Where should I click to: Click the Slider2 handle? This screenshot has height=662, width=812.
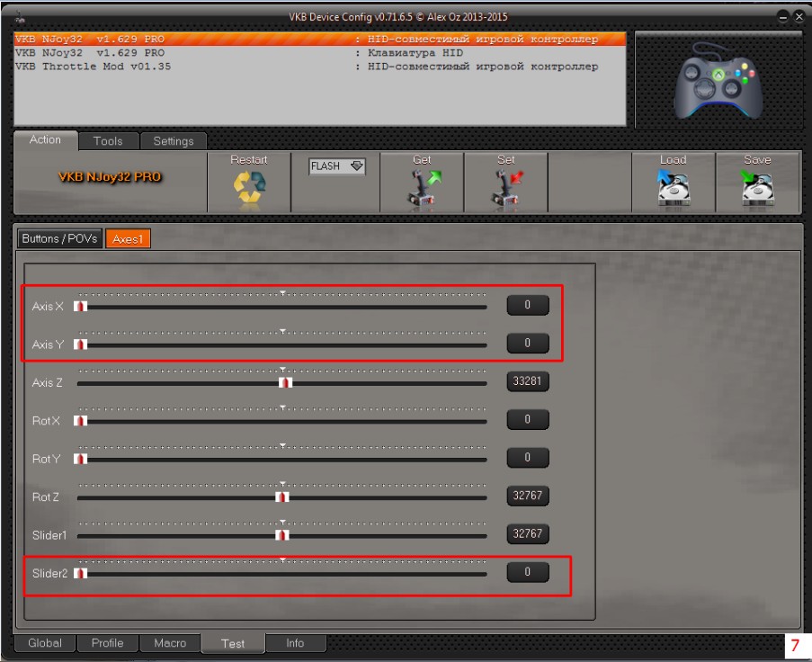(x=80, y=574)
